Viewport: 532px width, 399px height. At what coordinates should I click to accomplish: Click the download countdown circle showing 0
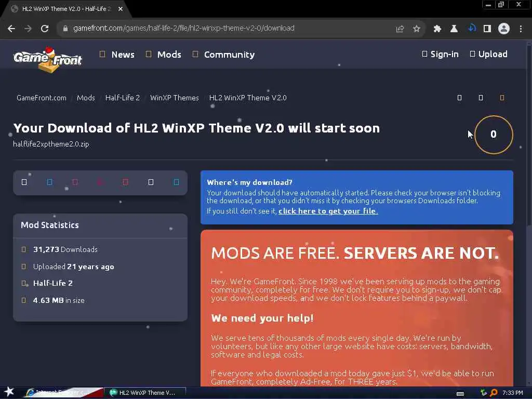pos(494,135)
